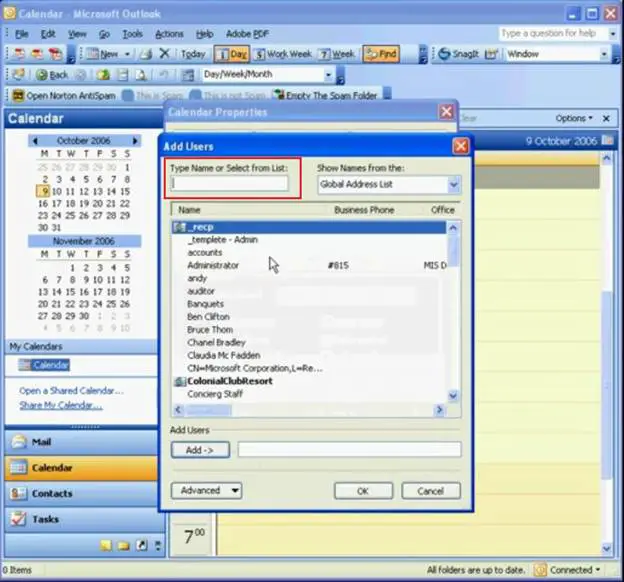Open the Edit menu
The width and height of the screenshot is (624, 582).
click(x=48, y=34)
